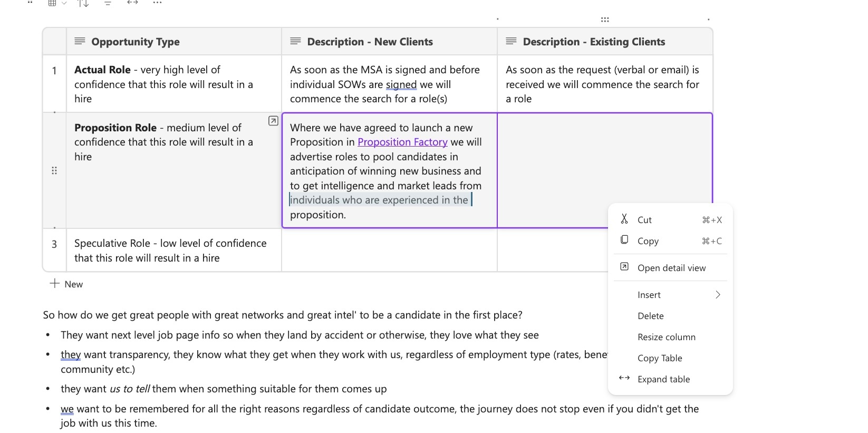Click Copy Table in the context menu
The height and width of the screenshot is (433, 868).
(660, 358)
